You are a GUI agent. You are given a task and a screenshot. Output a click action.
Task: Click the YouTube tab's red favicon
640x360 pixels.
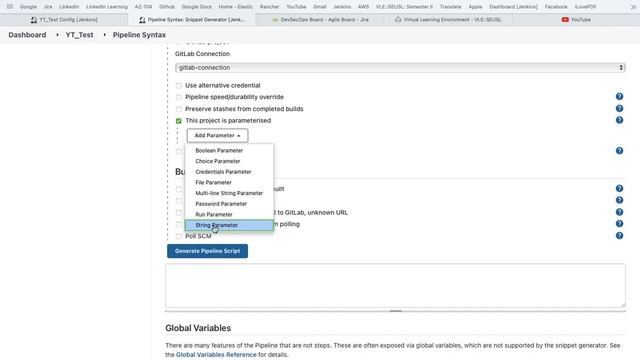point(565,20)
